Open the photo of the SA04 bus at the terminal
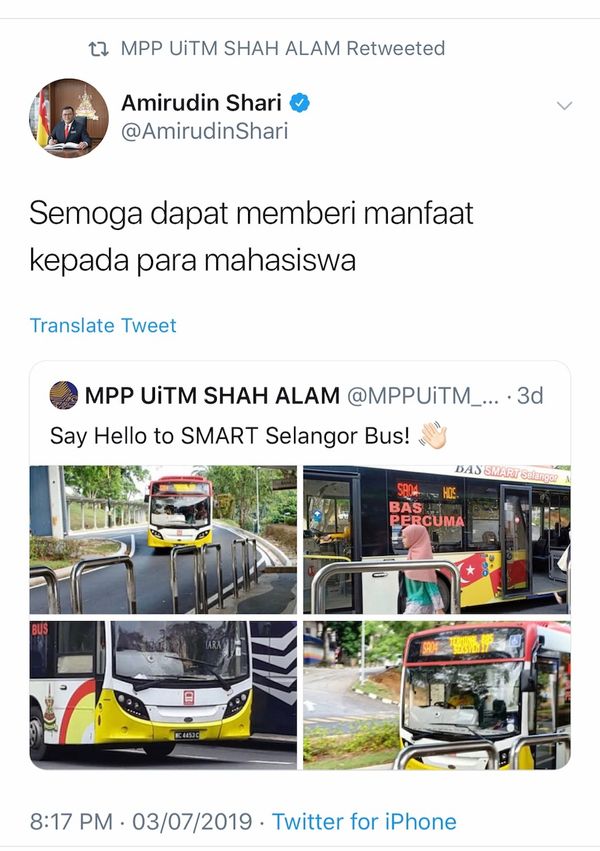Screen dimensions: 600x851 [x=437, y=695]
